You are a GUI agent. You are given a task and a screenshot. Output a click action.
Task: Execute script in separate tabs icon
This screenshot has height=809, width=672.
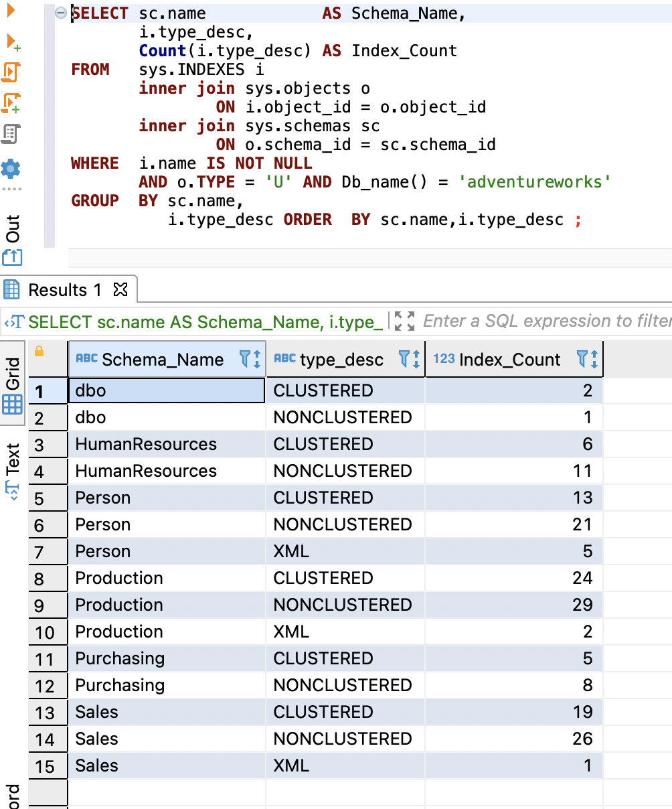(11, 102)
